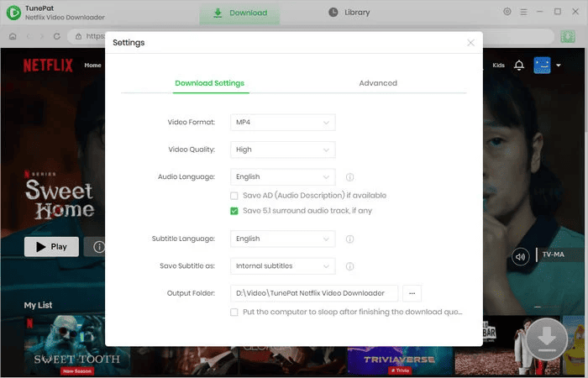588x378 pixels.
Task: Uncheck Save 5.1 surround audio track
Action: coord(234,211)
